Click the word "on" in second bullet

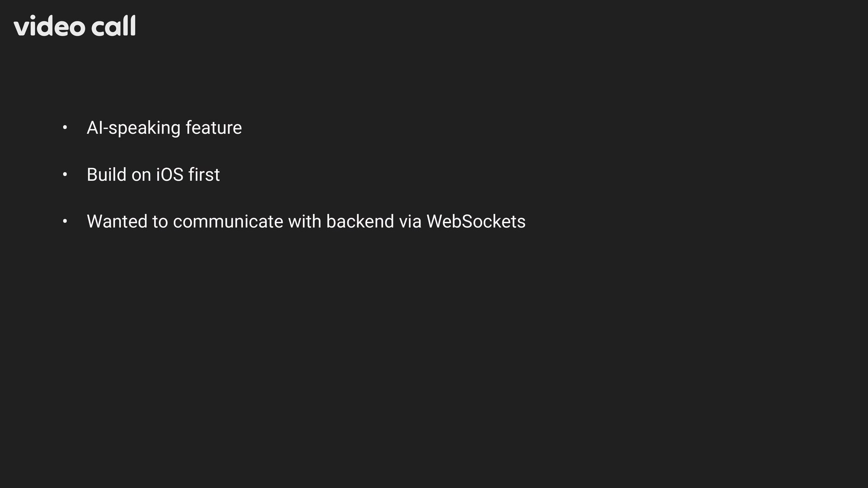pos(141,175)
